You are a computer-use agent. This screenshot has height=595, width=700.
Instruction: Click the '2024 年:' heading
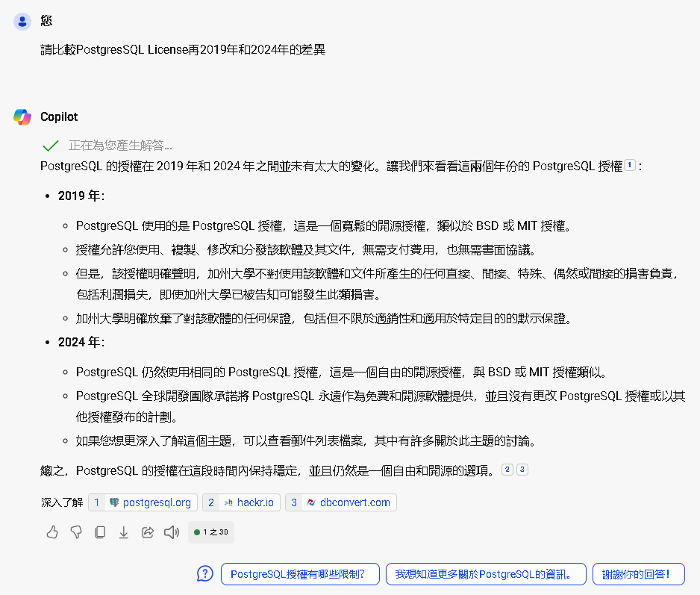81,342
